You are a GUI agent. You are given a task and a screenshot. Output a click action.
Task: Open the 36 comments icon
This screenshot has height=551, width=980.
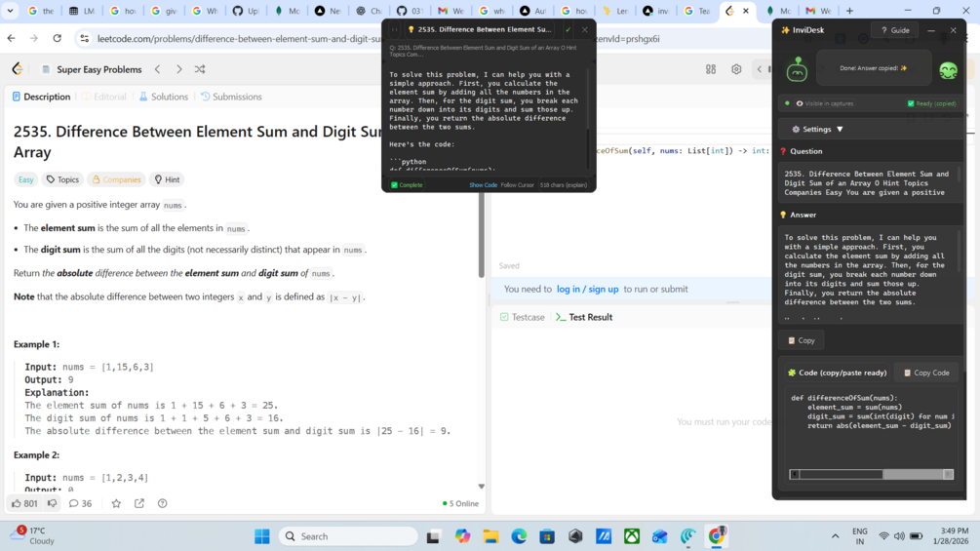tap(80, 503)
